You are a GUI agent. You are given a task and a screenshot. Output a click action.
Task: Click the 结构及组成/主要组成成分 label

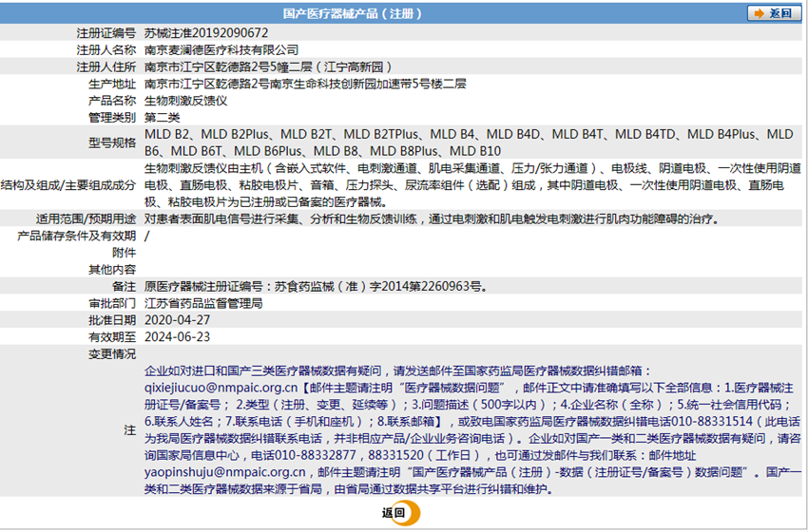[x=68, y=185]
